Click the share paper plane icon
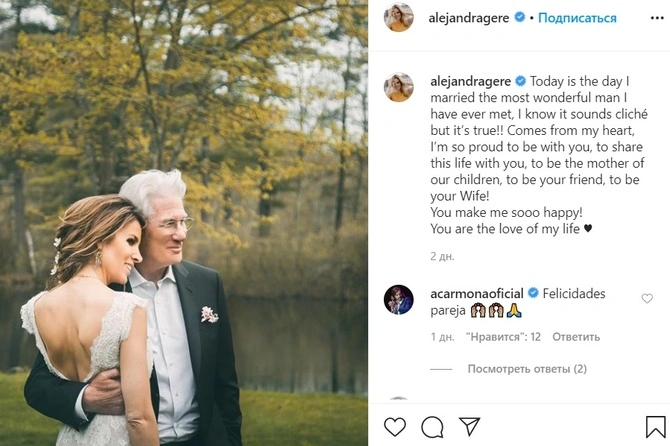The image size is (670, 446). click(x=468, y=427)
